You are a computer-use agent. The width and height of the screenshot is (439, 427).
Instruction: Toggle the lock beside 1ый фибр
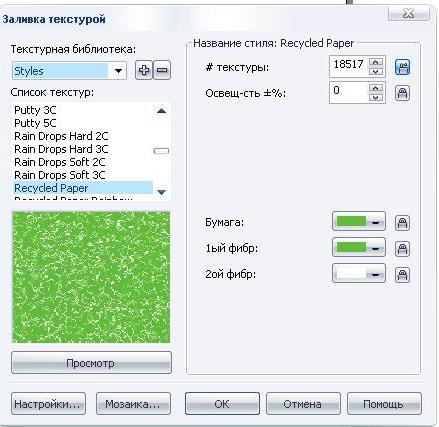click(402, 249)
